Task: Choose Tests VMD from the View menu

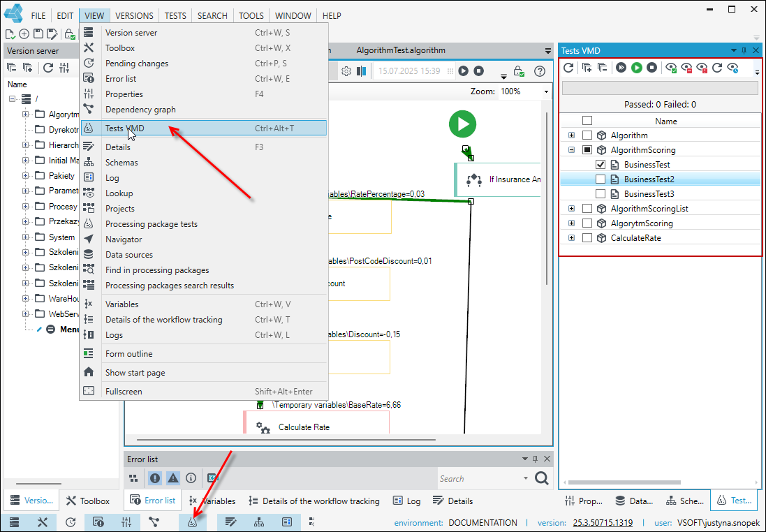Action: click(204, 128)
